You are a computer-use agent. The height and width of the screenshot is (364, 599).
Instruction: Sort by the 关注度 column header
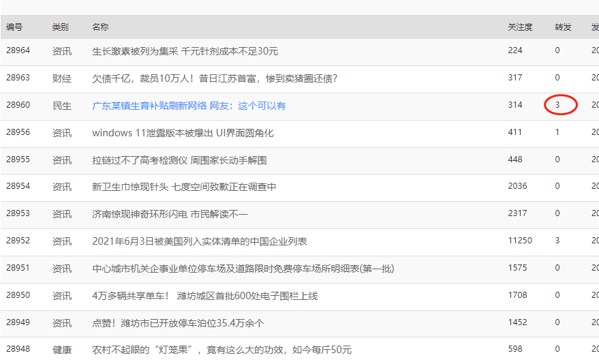point(520,27)
